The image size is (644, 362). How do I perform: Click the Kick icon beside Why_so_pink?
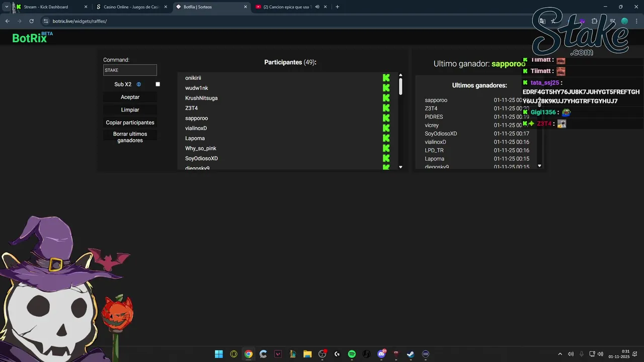pos(386,148)
